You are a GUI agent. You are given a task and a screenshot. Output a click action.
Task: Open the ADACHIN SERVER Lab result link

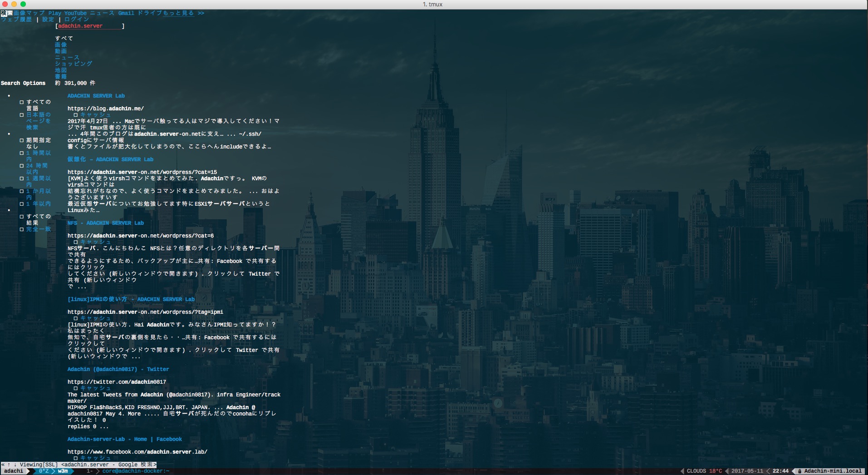click(x=96, y=96)
